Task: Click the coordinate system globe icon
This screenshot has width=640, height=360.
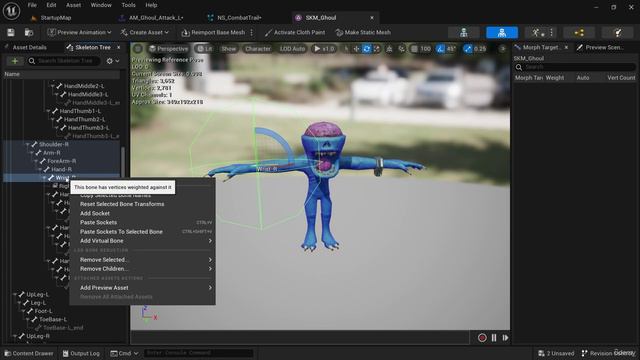Action: (389, 49)
